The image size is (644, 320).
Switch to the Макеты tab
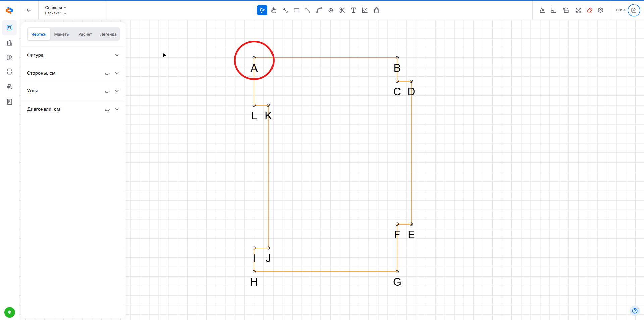pos(62,34)
